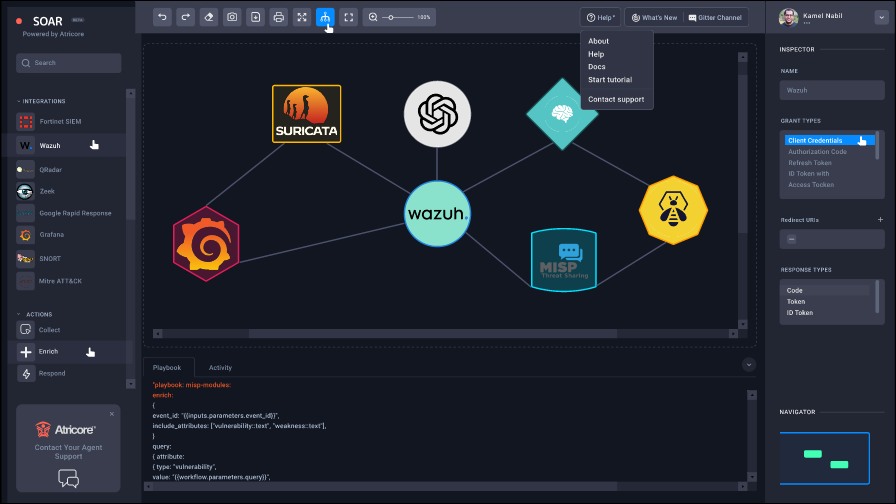This screenshot has height=504, width=896.
Task: Click the MISP Threat Sharing node
Action: click(563, 260)
